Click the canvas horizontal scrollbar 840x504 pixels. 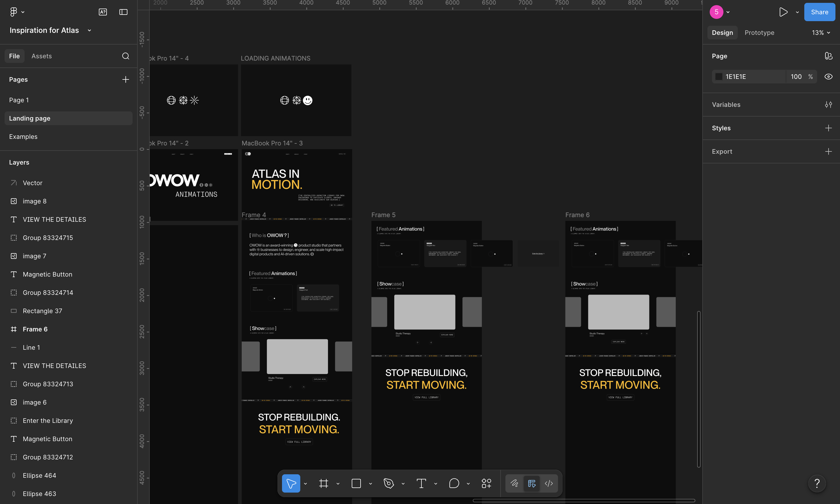[584, 501]
